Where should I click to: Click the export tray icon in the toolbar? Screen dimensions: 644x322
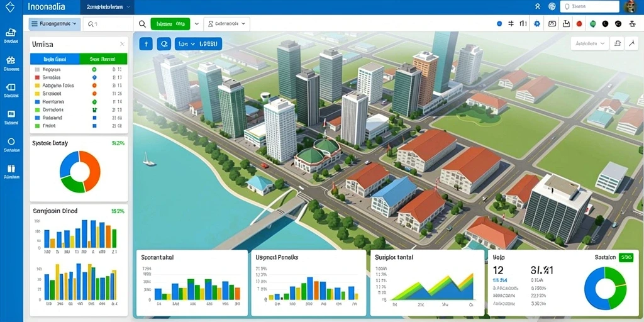(x=566, y=24)
